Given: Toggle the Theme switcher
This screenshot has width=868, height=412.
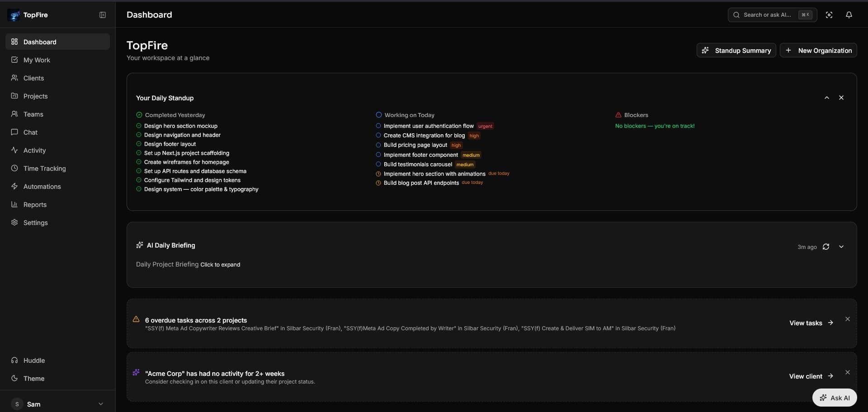Looking at the screenshot, I should coord(34,379).
